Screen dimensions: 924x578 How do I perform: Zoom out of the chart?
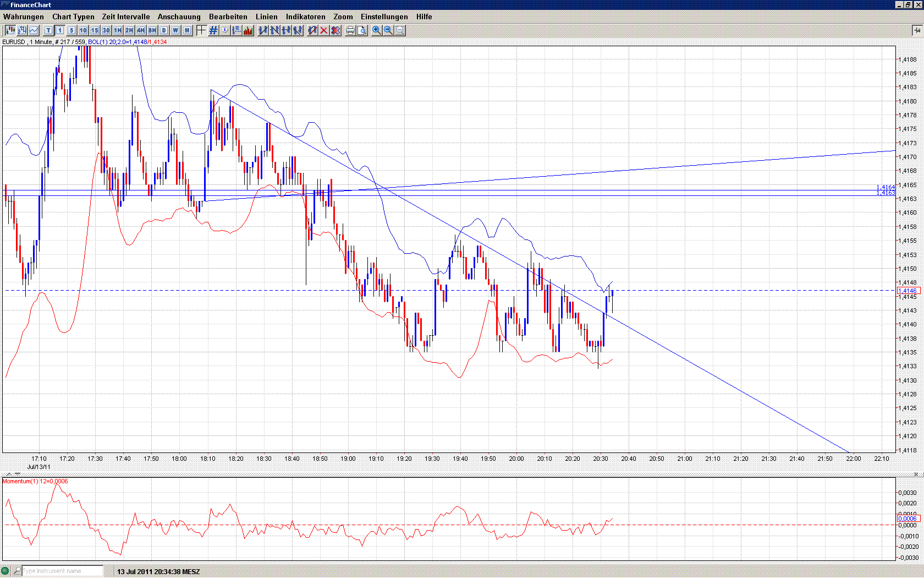(x=388, y=30)
